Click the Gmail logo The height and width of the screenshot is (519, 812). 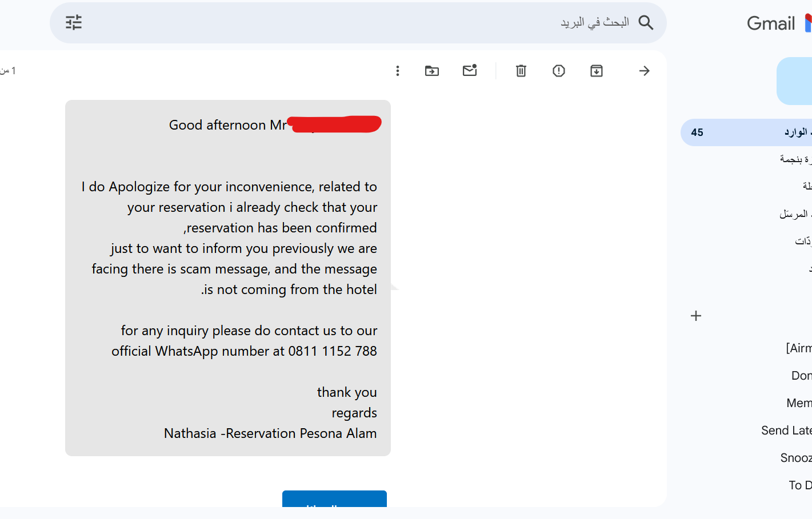pos(779,23)
